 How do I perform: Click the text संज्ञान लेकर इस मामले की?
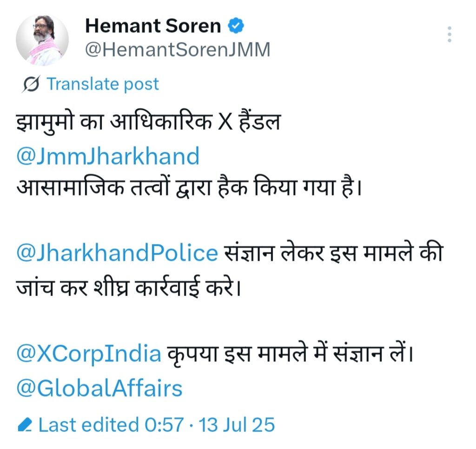click(333, 253)
